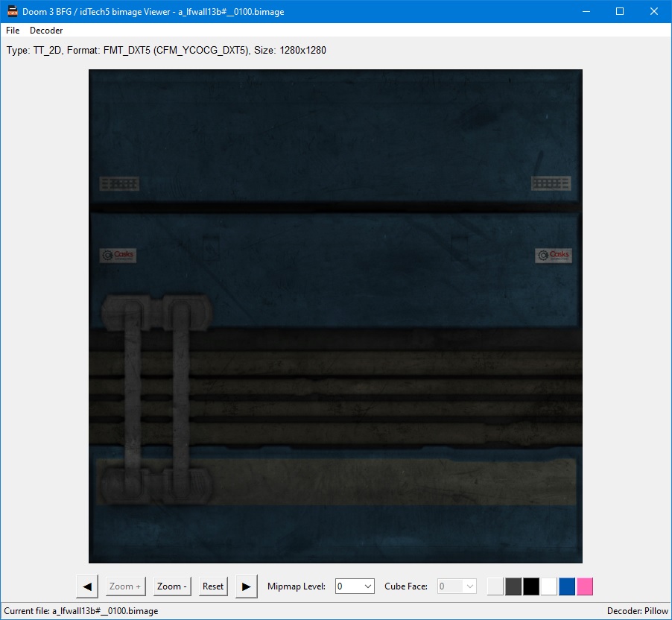
Task: Select the blue background swatch
Action: coord(566,586)
